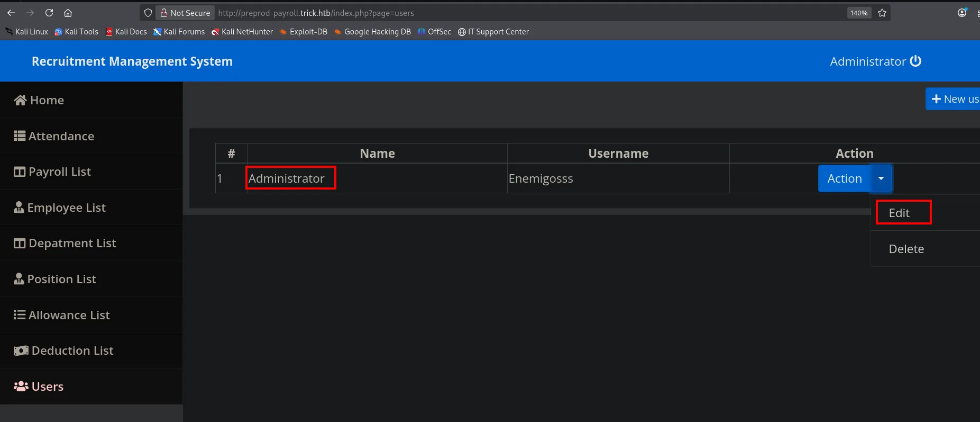Open the Users sidebar item
This screenshot has width=980, height=422.
[91, 387]
